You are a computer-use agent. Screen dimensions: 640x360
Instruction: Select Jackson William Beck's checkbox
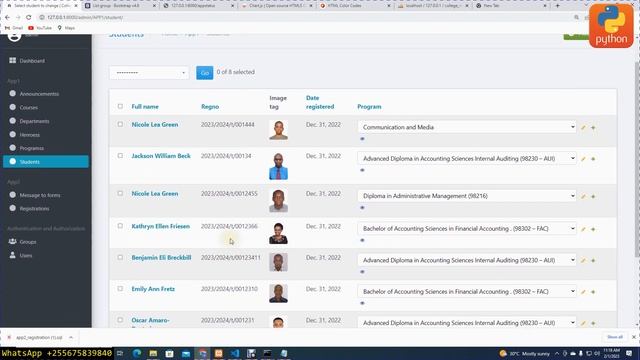click(120, 156)
